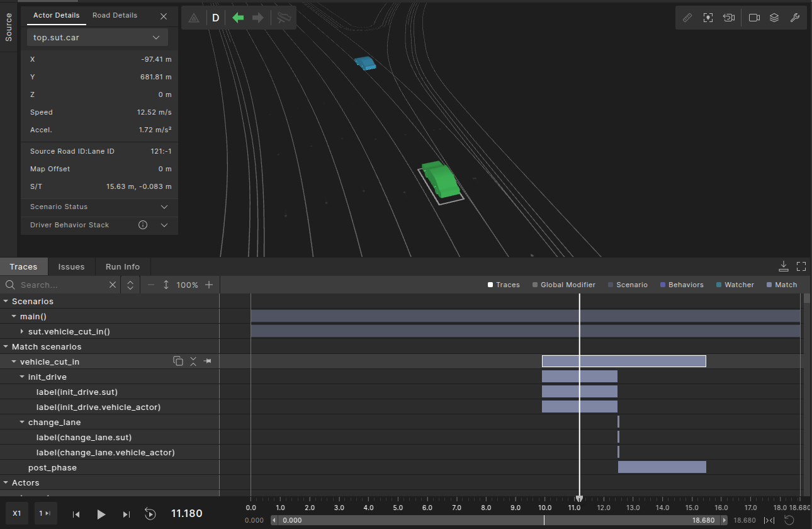The height and width of the screenshot is (529, 812).
Task: Open the wrench settings tool
Action: [x=794, y=18]
